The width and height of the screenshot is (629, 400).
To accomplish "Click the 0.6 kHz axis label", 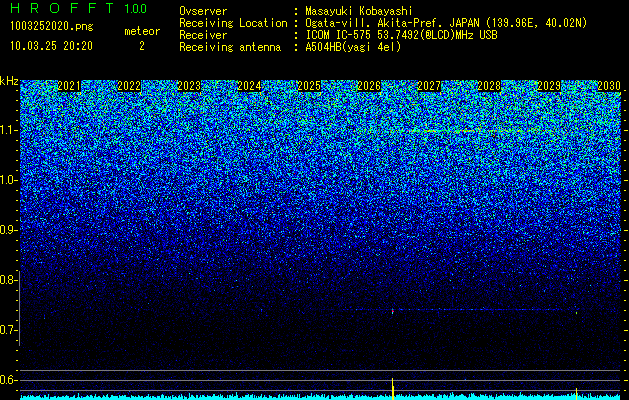I will (x=8, y=380).
